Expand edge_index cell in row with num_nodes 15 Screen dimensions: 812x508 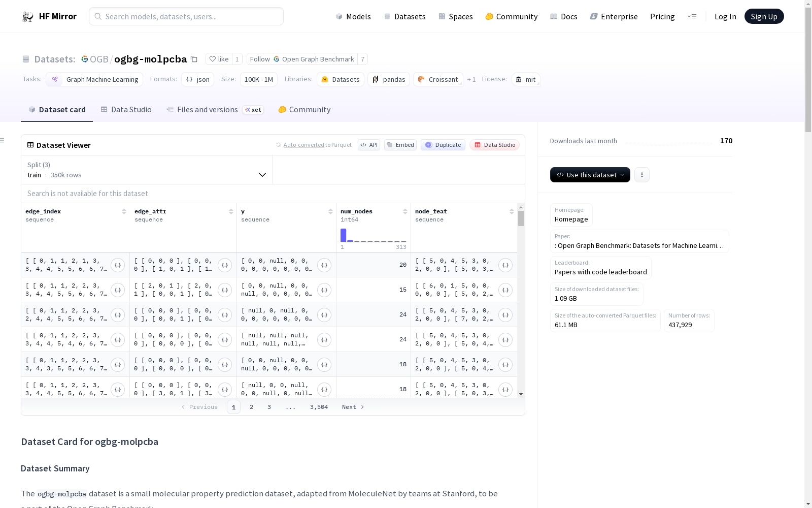point(118,290)
